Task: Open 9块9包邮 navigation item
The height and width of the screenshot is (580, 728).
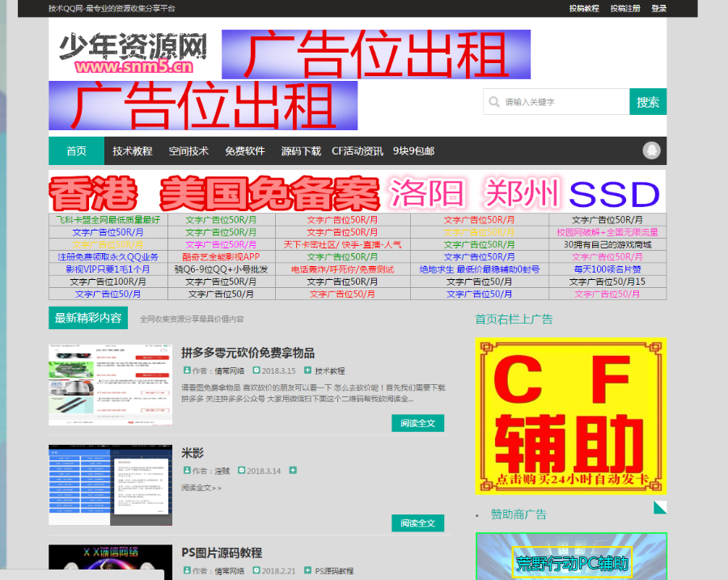Action: [413, 151]
